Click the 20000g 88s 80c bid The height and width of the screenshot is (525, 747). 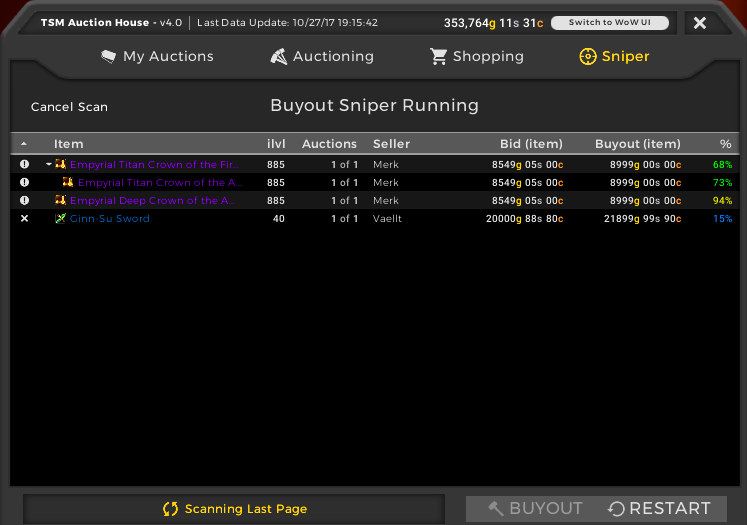tap(524, 219)
